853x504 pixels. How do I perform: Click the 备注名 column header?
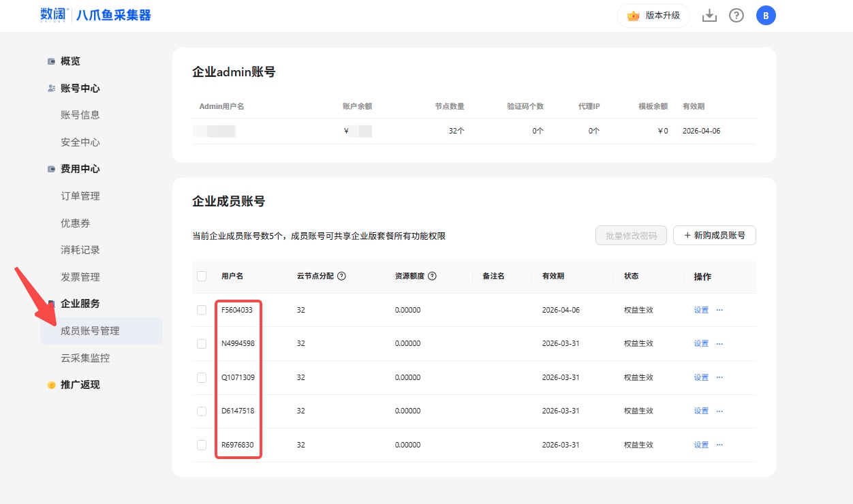click(493, 277)
